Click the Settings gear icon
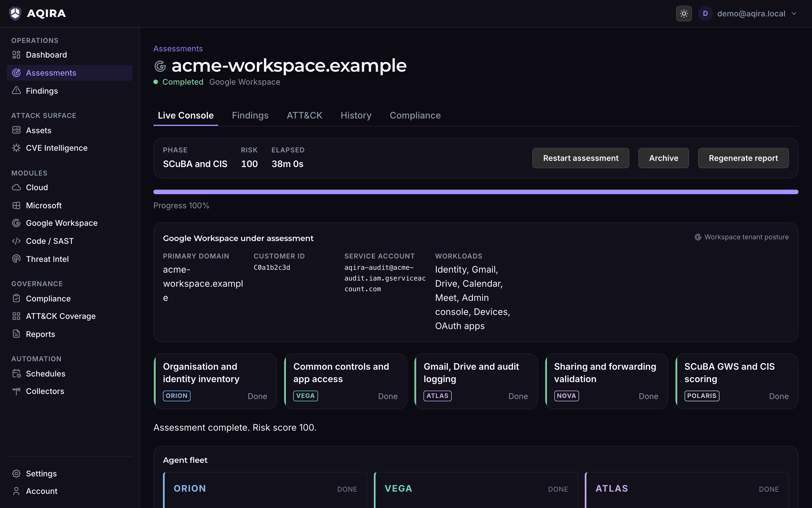 point(16,473)
